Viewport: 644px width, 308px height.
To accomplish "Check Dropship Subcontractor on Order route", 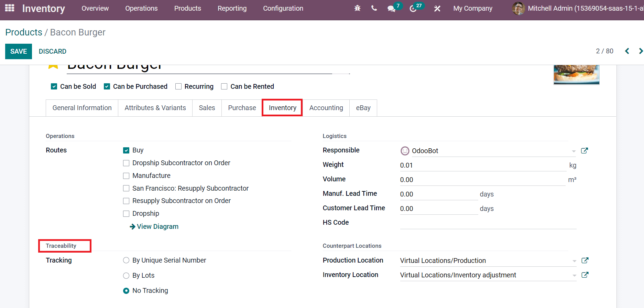I will 126,163.
